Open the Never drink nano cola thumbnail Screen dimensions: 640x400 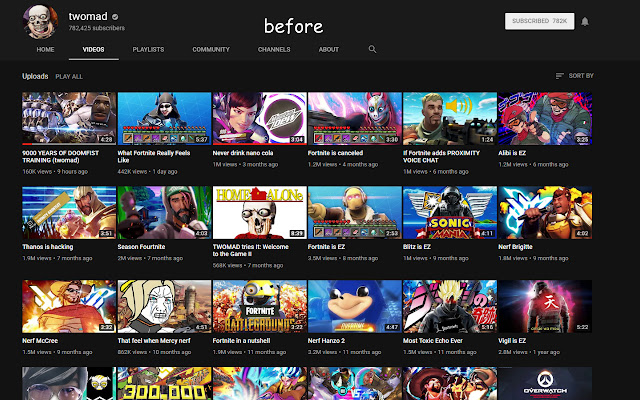point(260,118)
